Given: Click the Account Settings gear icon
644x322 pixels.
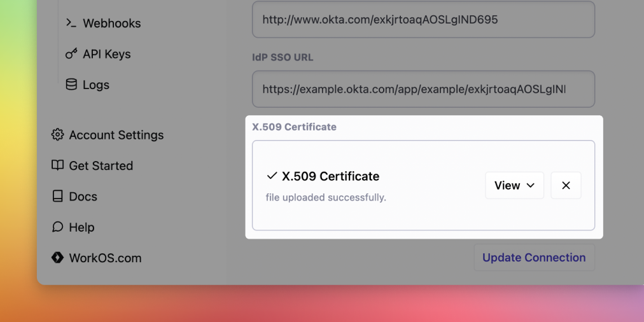Looking at the screenshot, I should 58,135.
